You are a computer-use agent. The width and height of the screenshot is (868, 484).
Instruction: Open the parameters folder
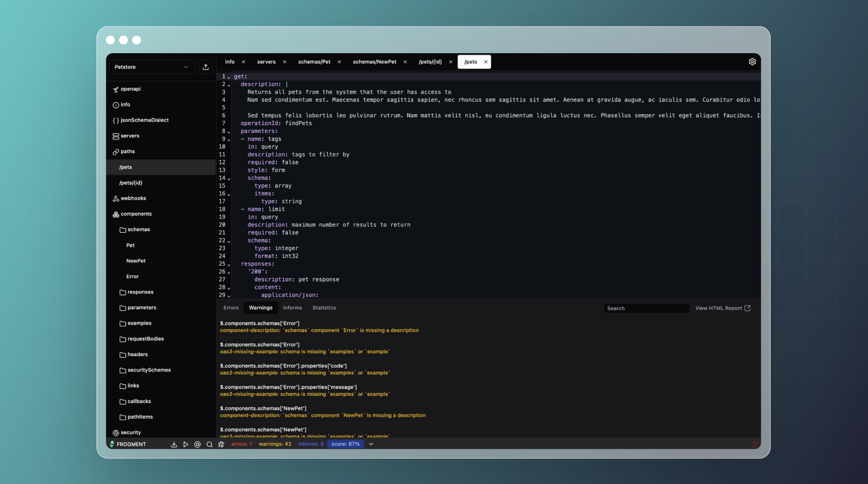tap(161, 308)
